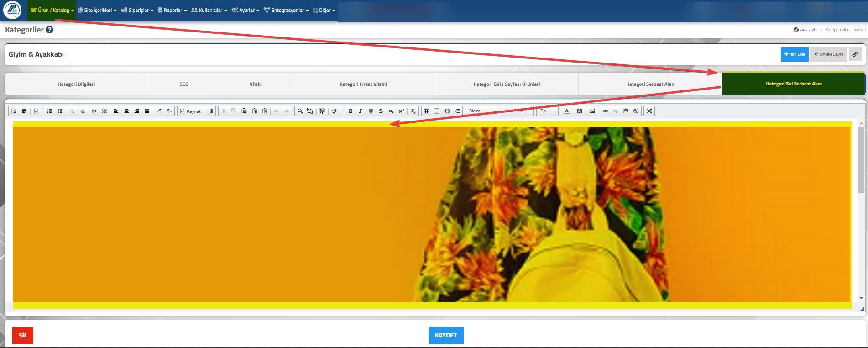Toggle bold formatting
868x348 pixels.
[x=350, y=111]
